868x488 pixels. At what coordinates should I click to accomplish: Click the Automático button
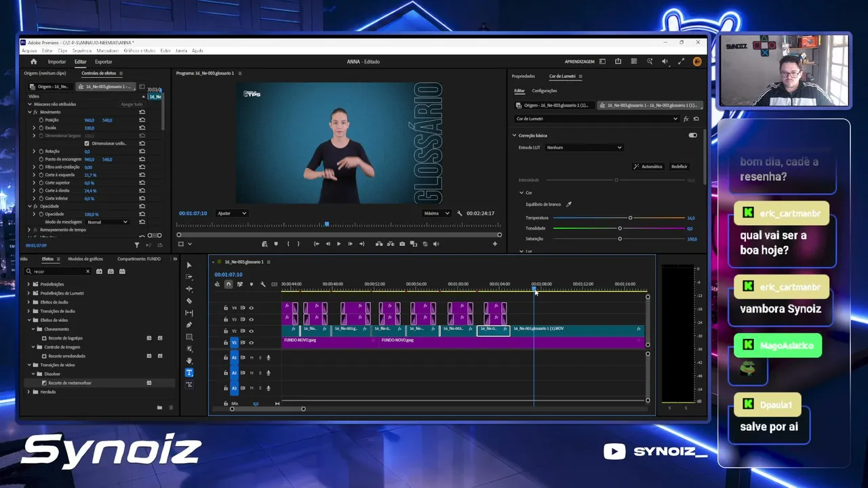click(x=648, y=166)
